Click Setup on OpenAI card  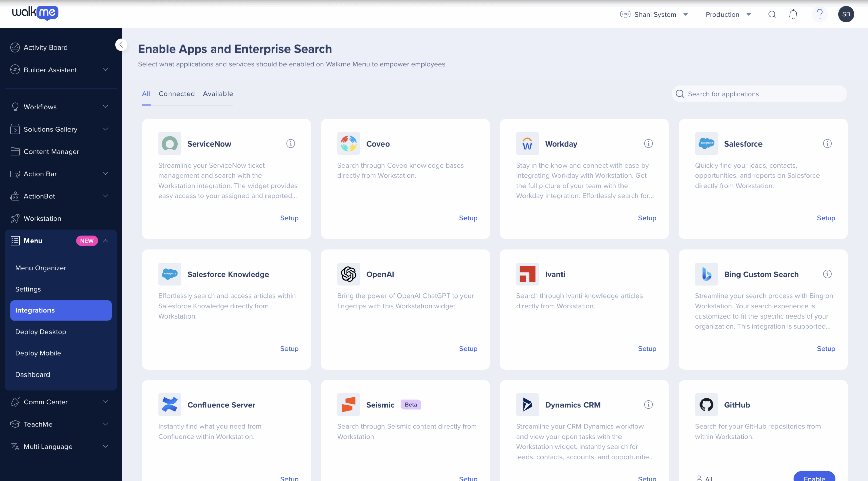468,349
